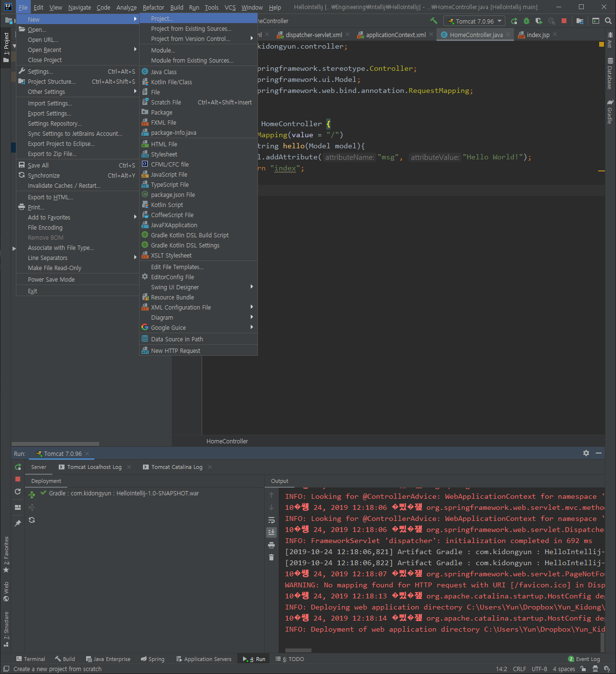Open Run tool window settings gear
The height and width of the screenshot is (674, 616).
point(586,453)
